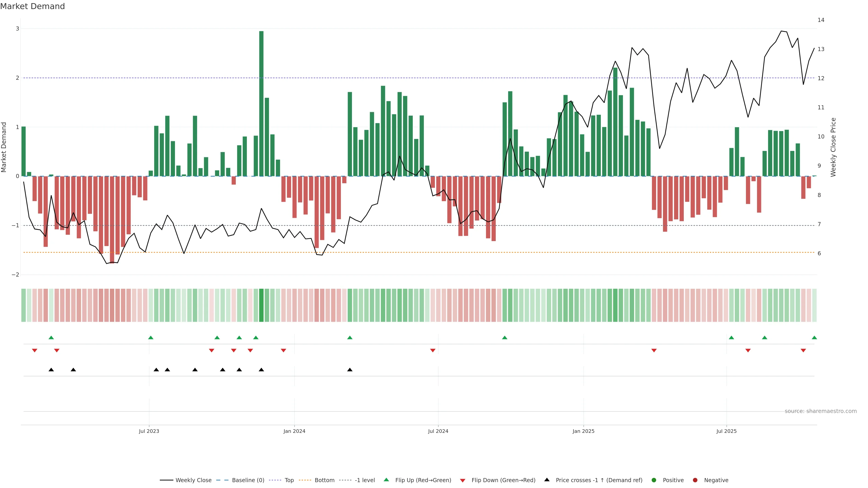Click the rightmost red flip-down marker

point(803,350)
